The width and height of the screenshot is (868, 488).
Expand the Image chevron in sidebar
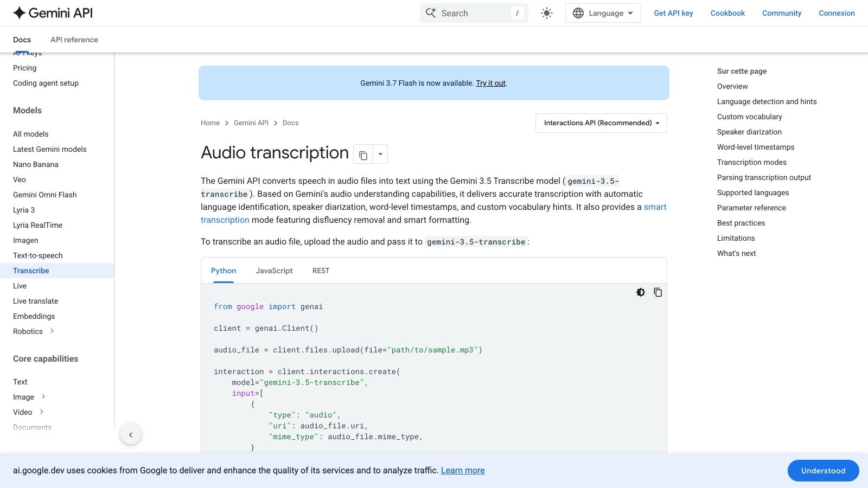tap(43, 396)
